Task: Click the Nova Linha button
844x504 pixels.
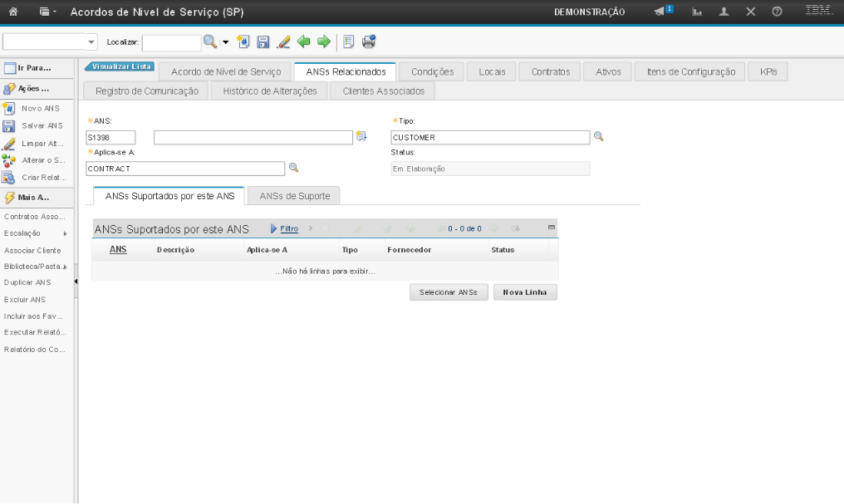Action: coord(525,292)
